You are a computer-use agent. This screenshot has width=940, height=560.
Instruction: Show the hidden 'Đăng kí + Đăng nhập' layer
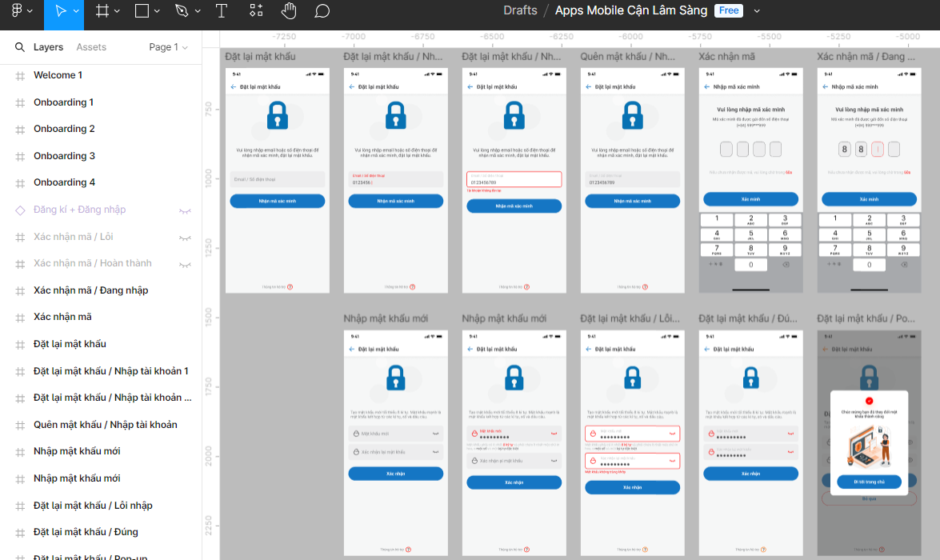click(x=185, y=210)
